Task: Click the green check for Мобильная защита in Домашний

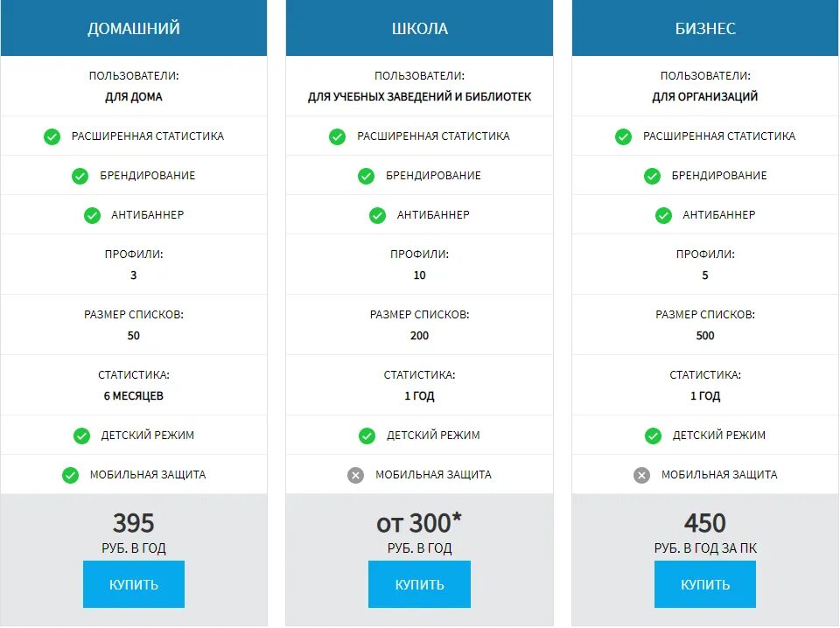Action: pos(70,476)
